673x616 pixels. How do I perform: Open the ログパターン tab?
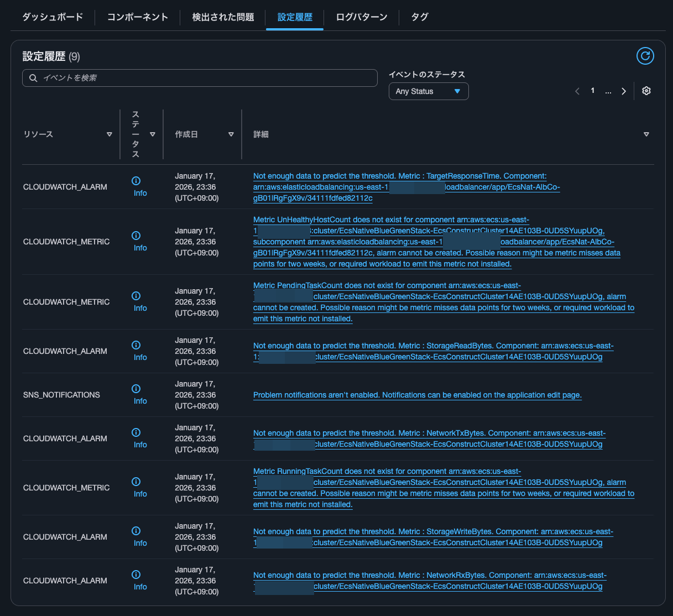click(362, 17)
